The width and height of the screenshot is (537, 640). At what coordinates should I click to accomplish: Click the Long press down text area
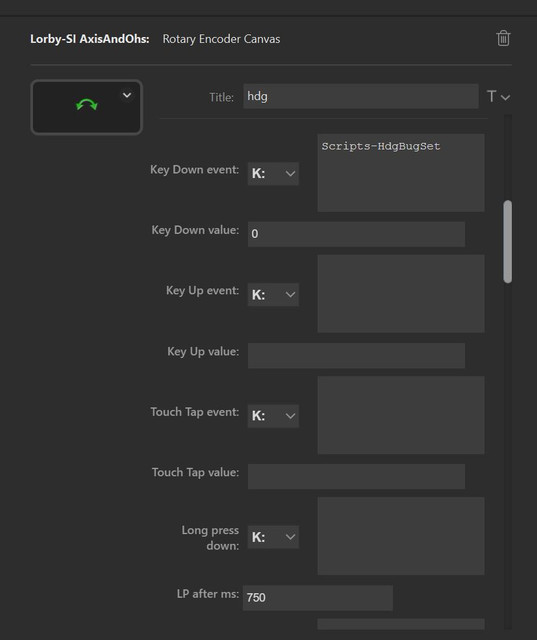(401, 536)
